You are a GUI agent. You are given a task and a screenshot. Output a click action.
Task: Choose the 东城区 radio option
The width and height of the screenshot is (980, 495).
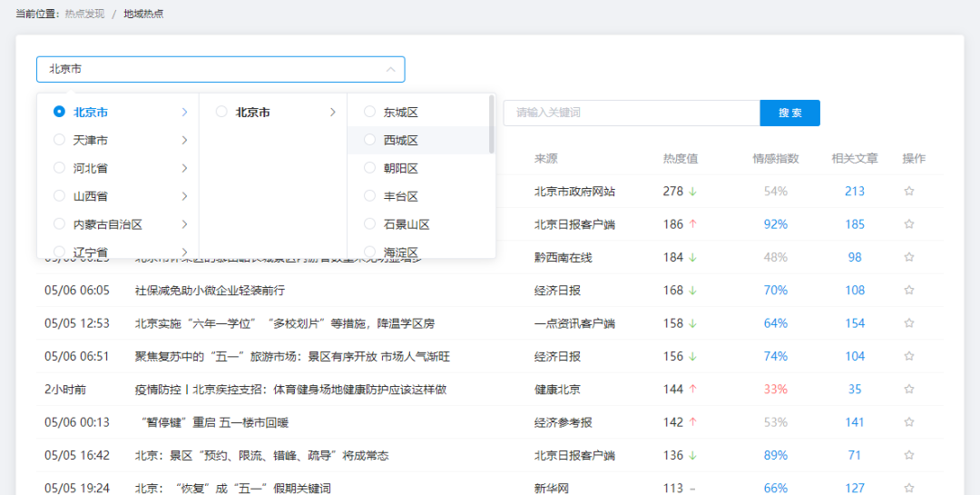(x=369, y=112)
